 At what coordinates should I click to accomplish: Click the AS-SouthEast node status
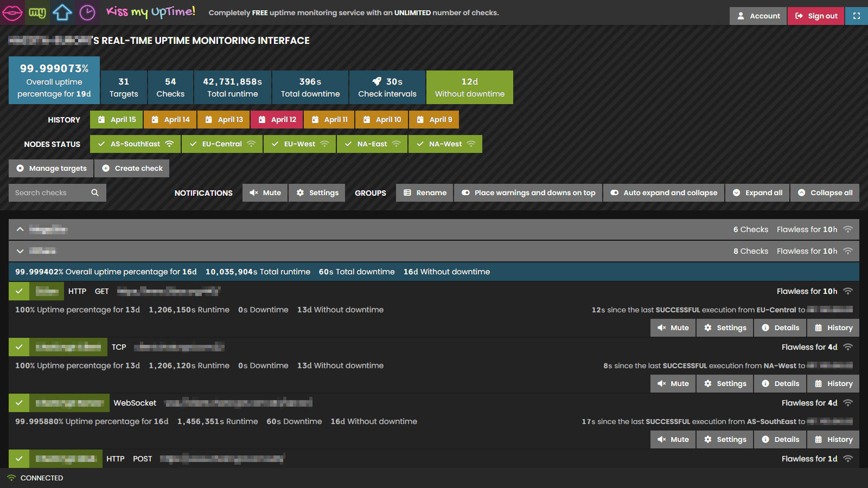135,144
